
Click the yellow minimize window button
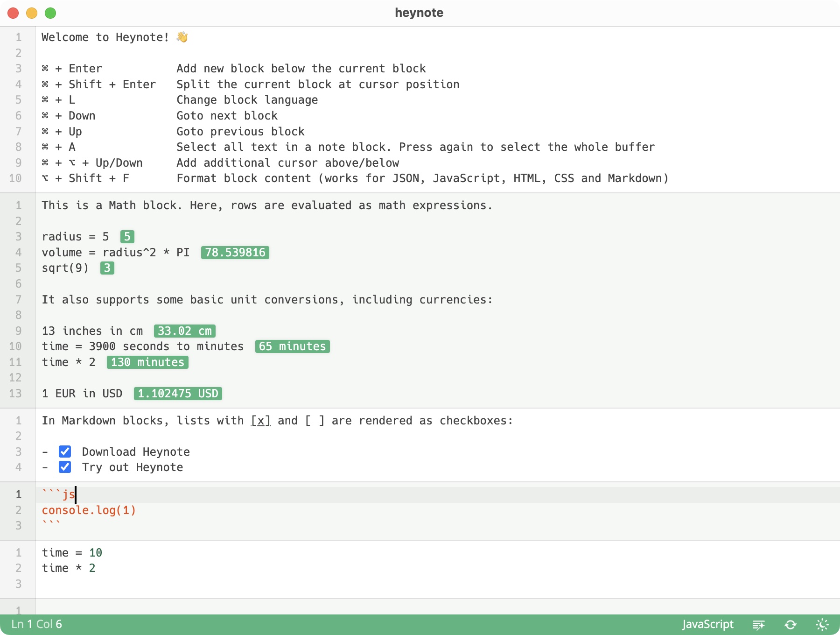pyautogui.click(x=32, y=13)
